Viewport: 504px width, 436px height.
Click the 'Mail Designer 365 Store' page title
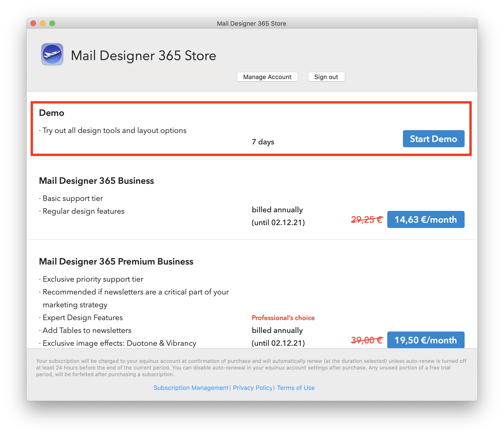pyautogui.click(x=143, y=56)
